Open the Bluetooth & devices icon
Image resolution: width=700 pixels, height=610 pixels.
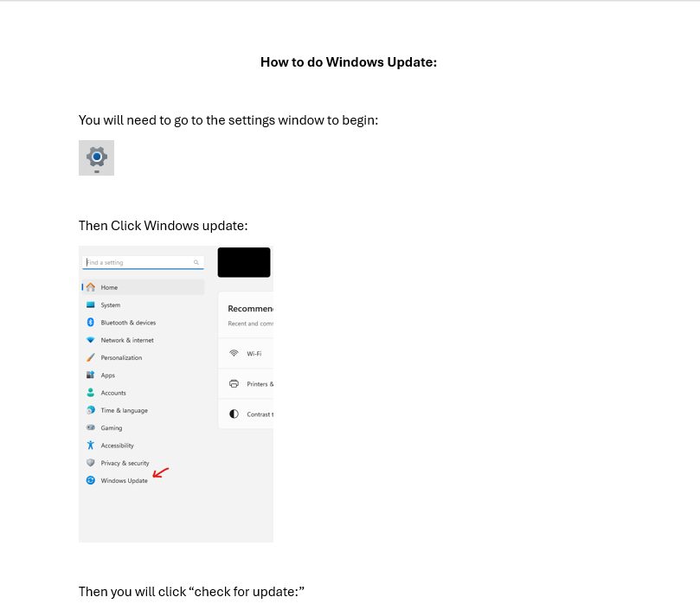click(x=91, y=323)
